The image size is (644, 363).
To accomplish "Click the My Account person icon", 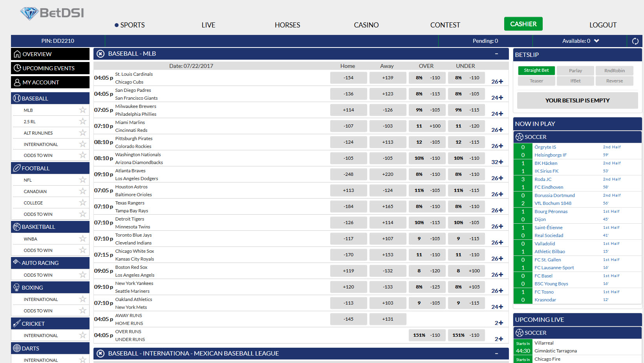I will (x=17, y=82).
